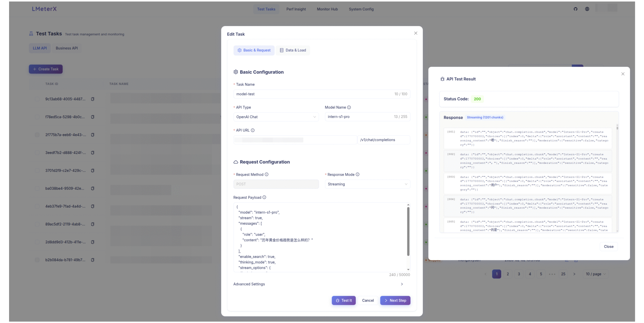The height and width of the screenshot is (323, 644).
Task: Copy task ID 9c13ab68-4005-4487
Action: click(x=93, y=99)
